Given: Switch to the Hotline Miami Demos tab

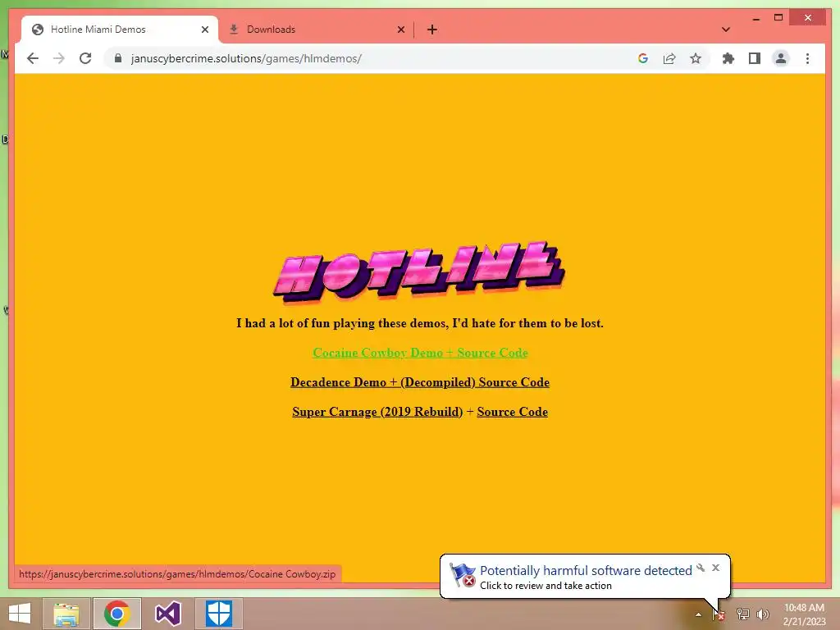Looking at the screenshot, I should click(x=120, y=30).
